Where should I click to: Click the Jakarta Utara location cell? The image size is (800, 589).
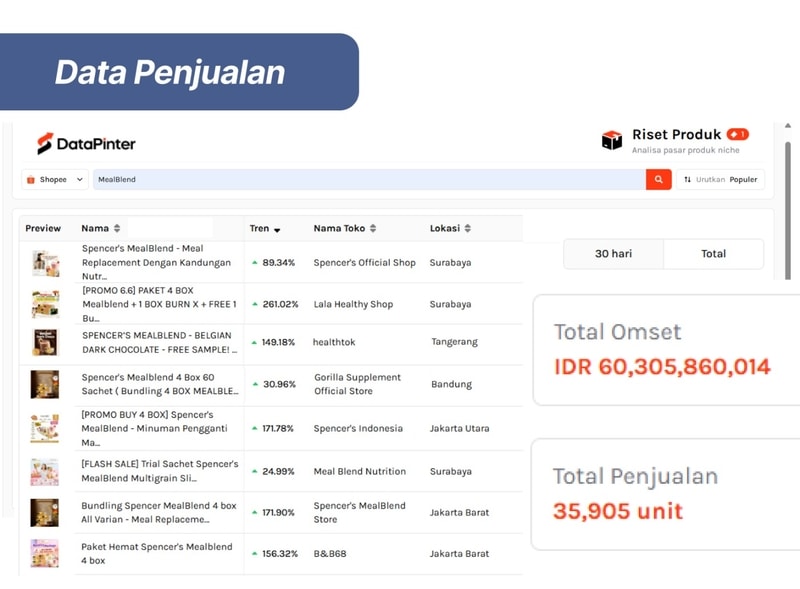click(459, 428)
